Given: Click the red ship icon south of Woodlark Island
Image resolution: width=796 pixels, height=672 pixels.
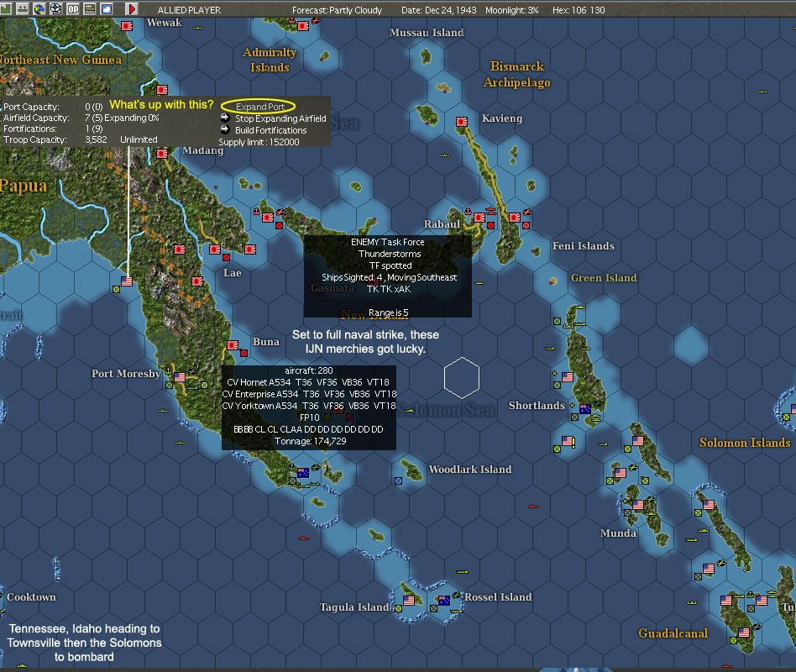Looking at the screenshot, I should click(x=532, y=507).
